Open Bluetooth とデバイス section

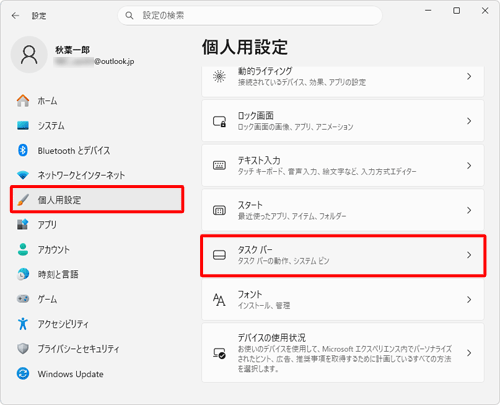97,150
